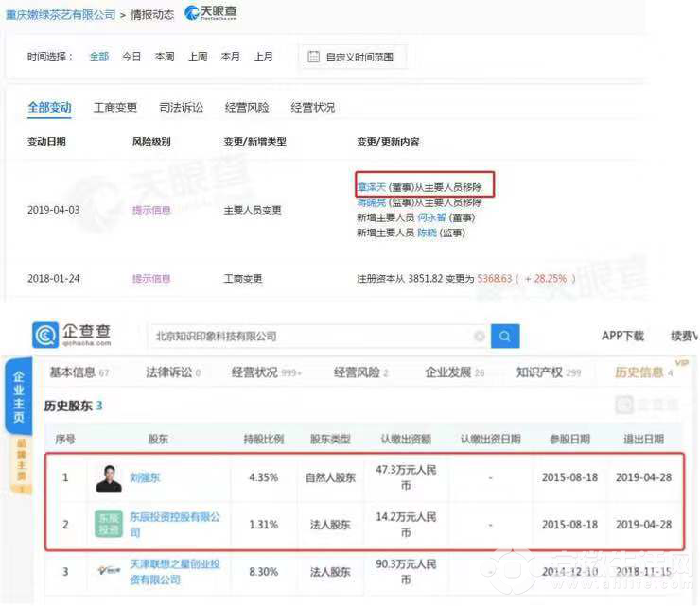Viewport: 700px width, 606px height.
Task: Click 刘强东's profile photo
Action: tap(109, 478)
